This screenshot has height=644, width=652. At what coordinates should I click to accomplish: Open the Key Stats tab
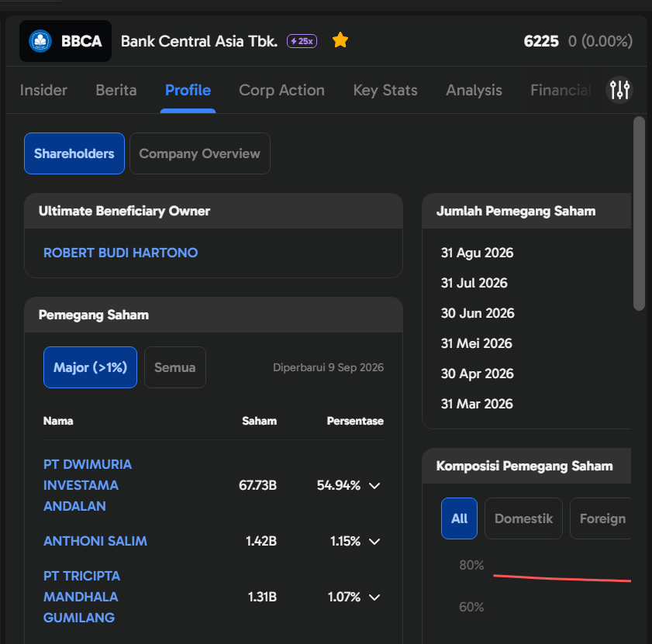pyautogui.click(x=385, y=90)
